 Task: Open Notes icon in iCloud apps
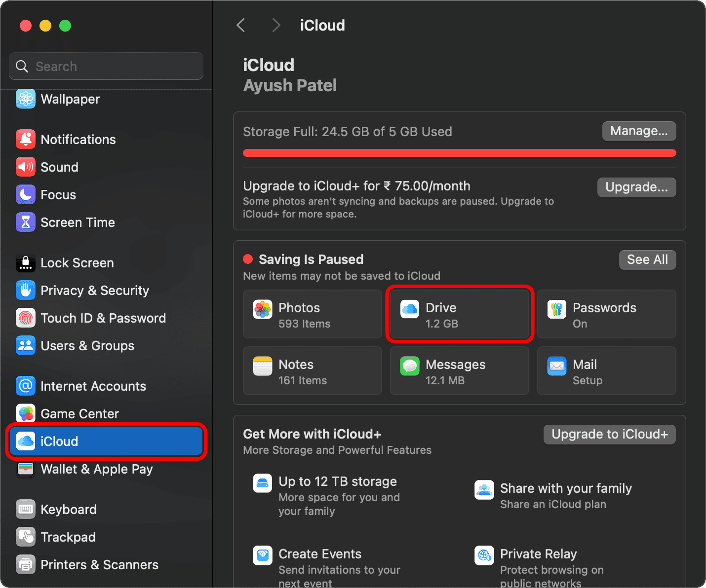point(263,367)
